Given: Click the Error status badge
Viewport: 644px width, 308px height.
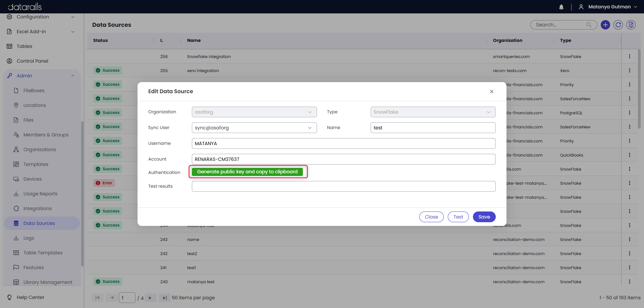Looking at the screenshot, I should 104,183.
